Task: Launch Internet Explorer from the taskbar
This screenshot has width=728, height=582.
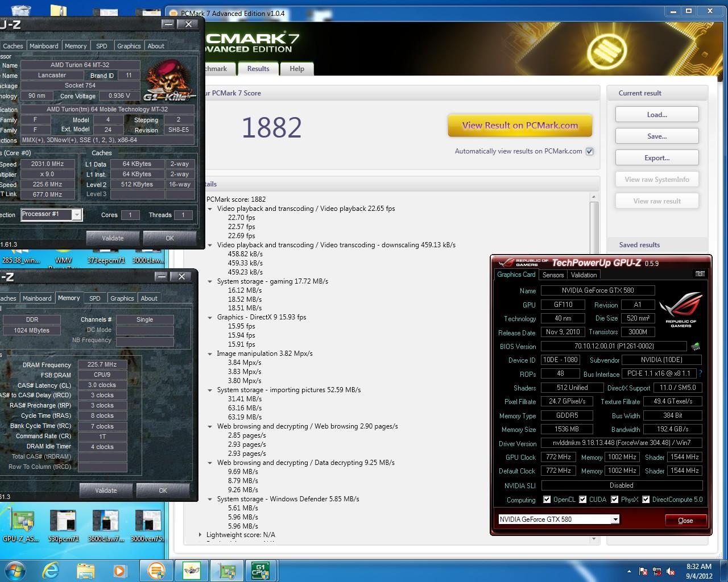Action: pyautogui.click(x=51, y=570)
